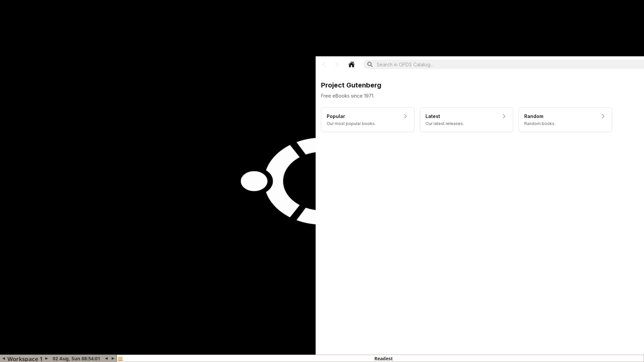Click the home icon in the catalog toolbar

click(352, 64)
